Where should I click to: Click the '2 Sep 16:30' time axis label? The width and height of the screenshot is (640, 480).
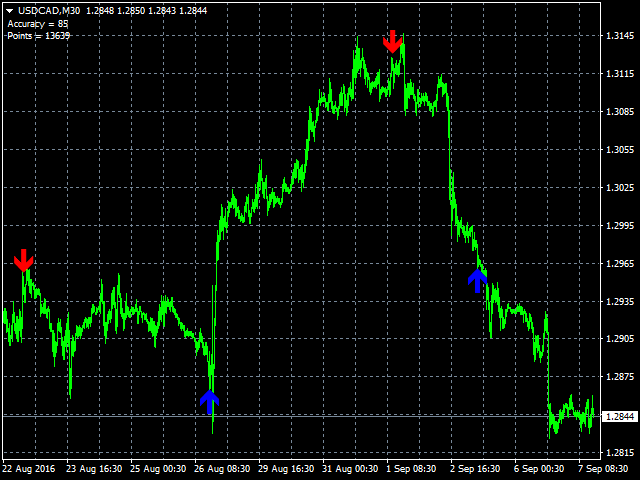[x=475, y=469]
